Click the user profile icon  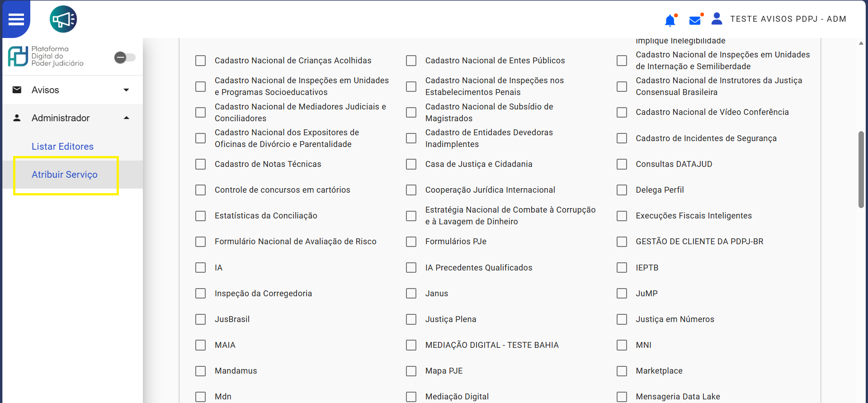(717, 19)
